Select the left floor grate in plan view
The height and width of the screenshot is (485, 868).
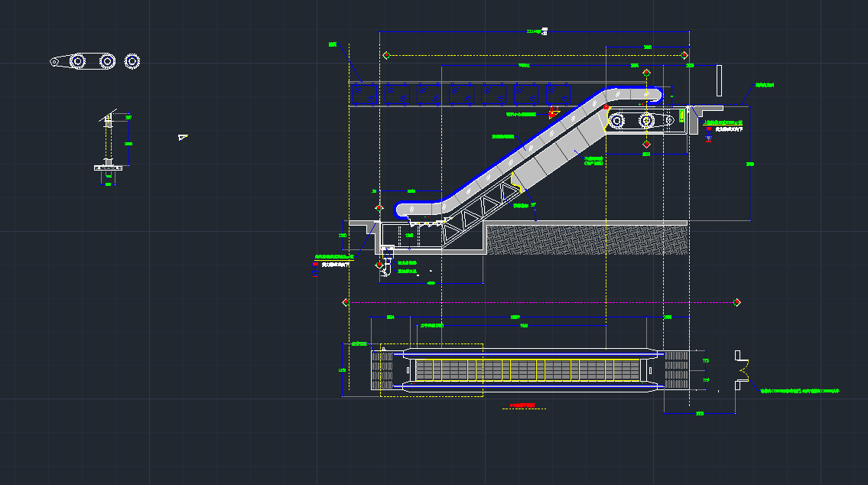(382, 370)
